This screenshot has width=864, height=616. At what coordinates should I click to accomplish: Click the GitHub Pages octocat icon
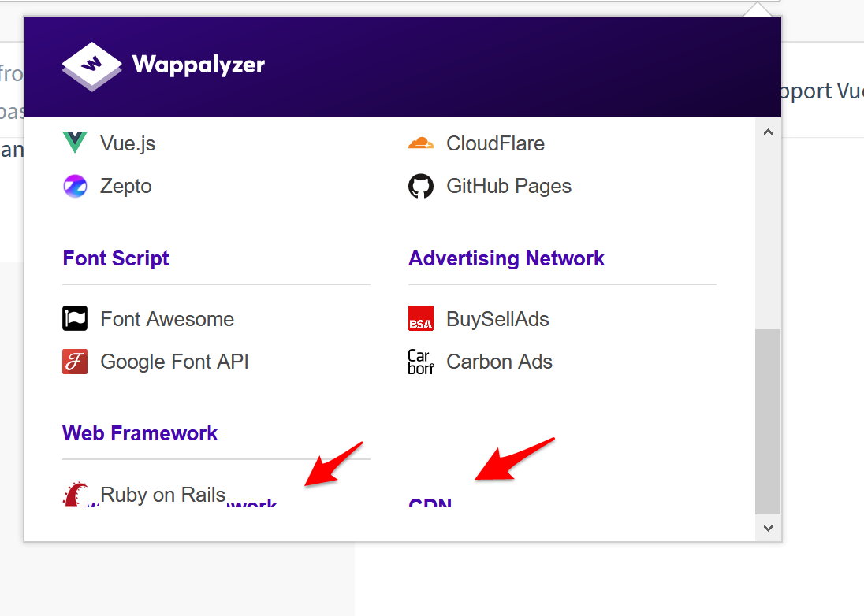[x=421, y=186]
